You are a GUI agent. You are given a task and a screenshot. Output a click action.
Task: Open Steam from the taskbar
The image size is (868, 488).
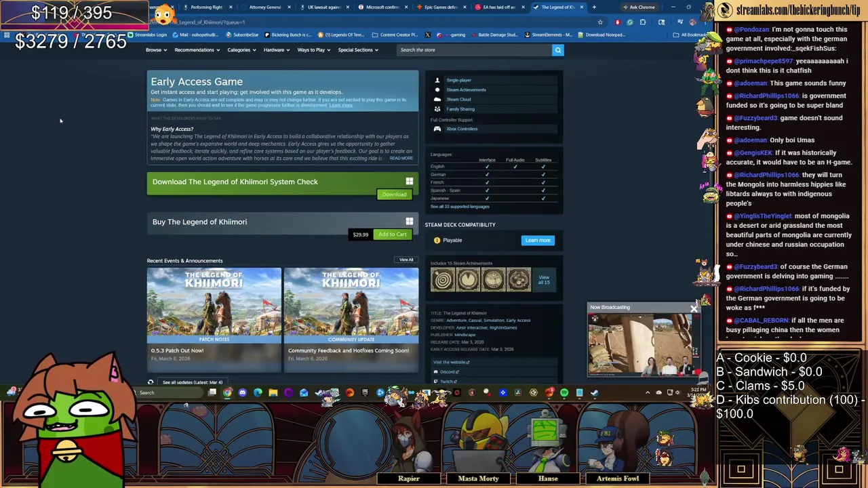(x=594, y=392)
